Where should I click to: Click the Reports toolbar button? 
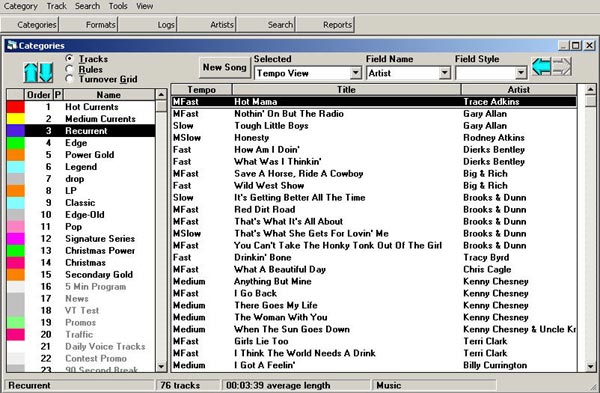pyautogui.click(x=326, y=24)
